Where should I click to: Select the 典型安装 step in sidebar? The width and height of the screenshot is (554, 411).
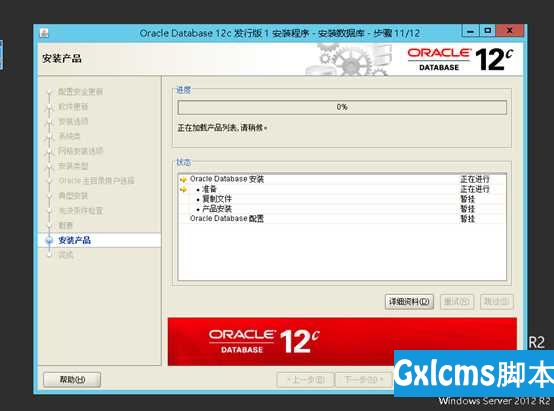click(x=73, y=196)
